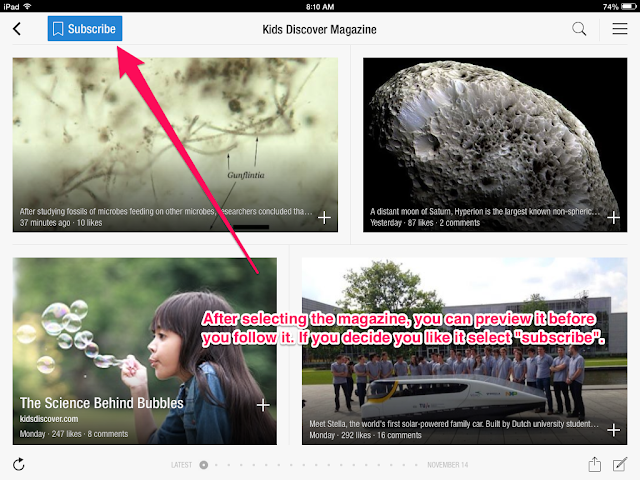Viewport: 640px width, 480px height.
Task: Tap the refresh icon at bottom left
Action: [19, 464]
